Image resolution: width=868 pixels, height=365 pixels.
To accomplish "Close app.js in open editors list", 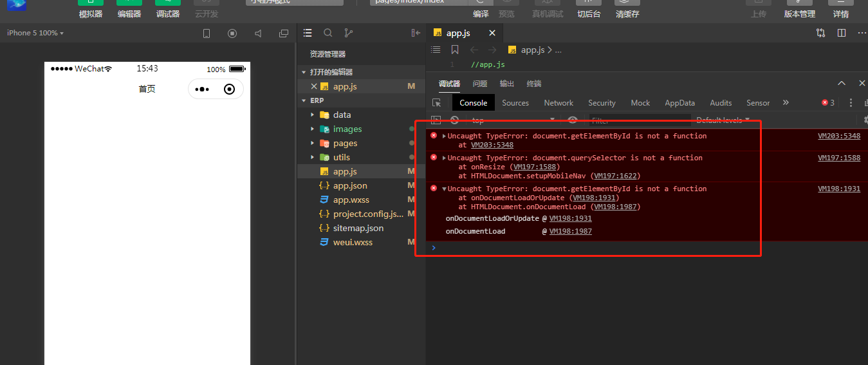I will [314, 86].
